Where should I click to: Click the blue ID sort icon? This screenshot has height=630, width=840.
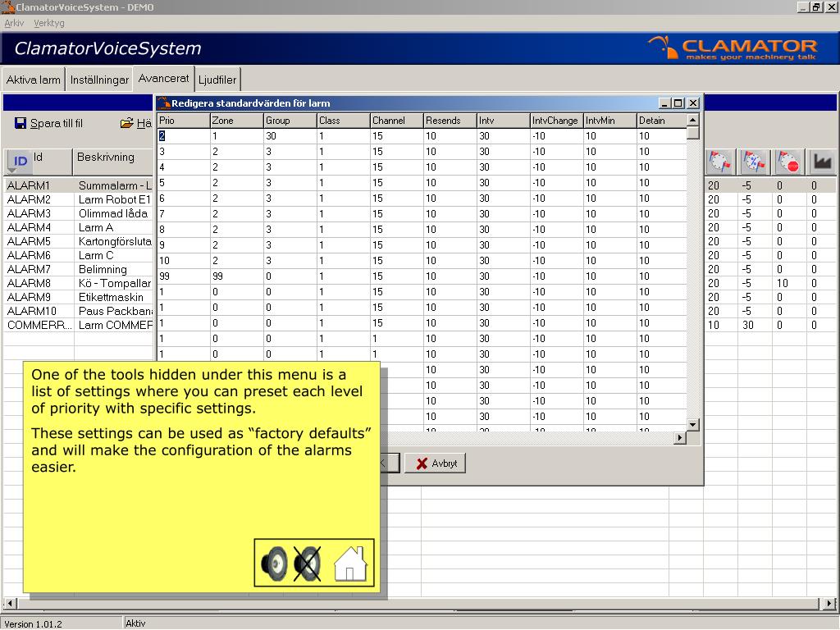pyautogui.click(x=19, y=162)
